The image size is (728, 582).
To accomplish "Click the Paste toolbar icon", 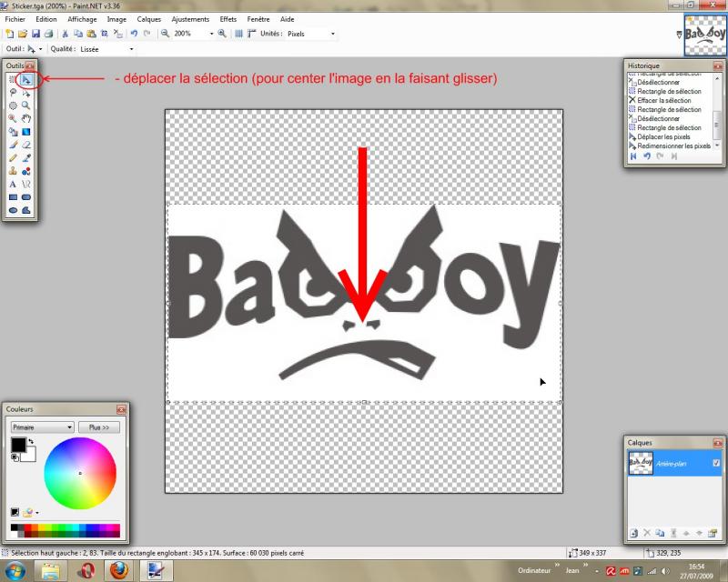I will [x=92, y=34].
